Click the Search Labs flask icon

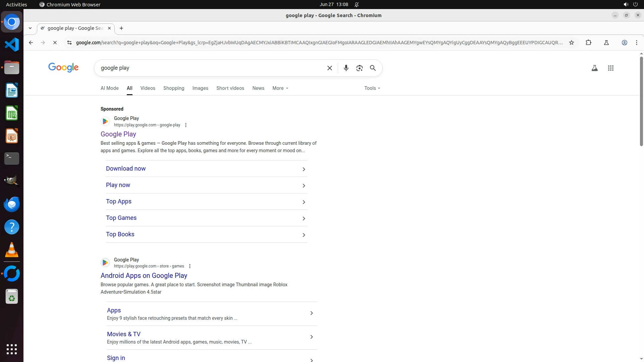click(594, 68)
